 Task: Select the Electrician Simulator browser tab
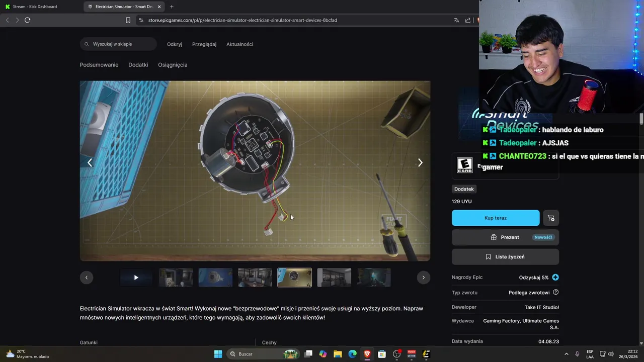tap(124, 7)
